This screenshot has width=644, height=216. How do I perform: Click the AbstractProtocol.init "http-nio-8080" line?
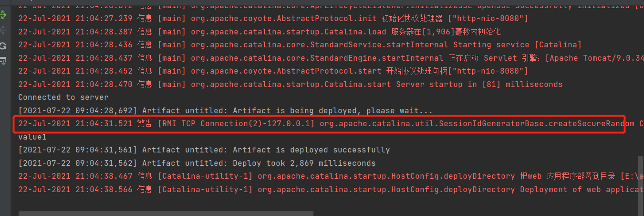tap(273, 19)
